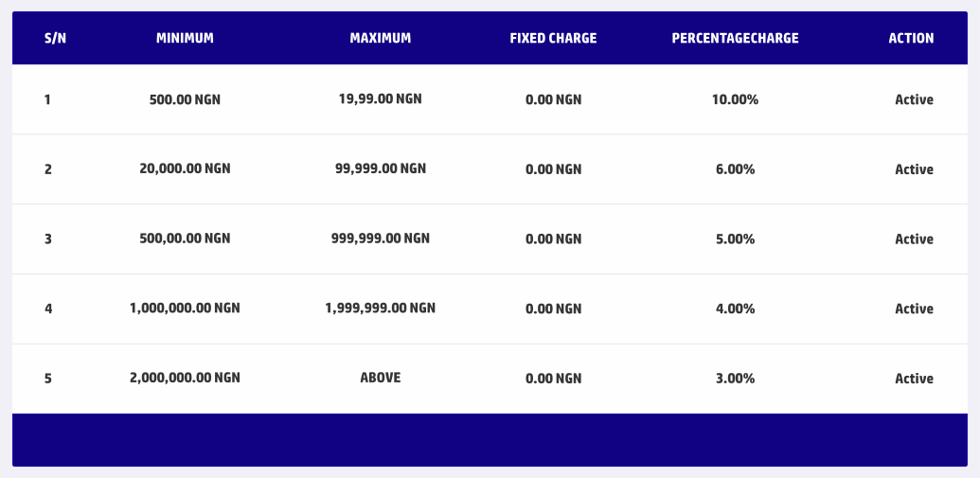Select the 10.00% percentage charge cell

tap(735, 99)
